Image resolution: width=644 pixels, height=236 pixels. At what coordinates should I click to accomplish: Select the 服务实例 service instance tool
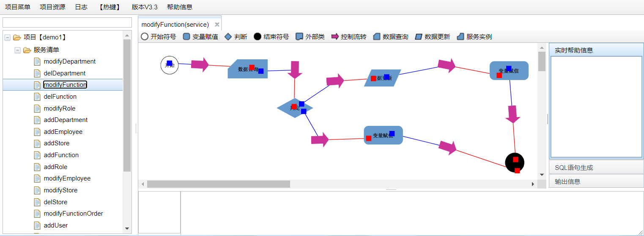point(474,37)
